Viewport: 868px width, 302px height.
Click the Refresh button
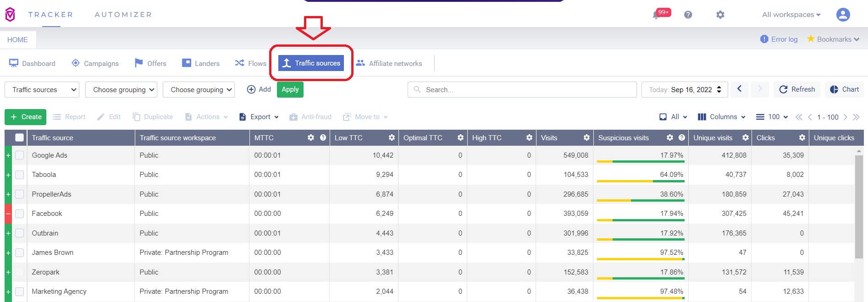(x=797, y=89)
